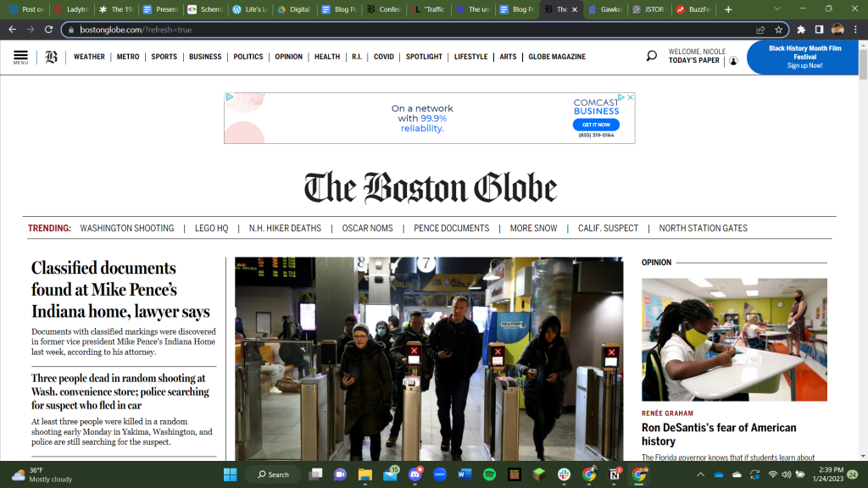Open Nicole's Chrome profile avatar
The image size is (868, 488).
(837, 28)
